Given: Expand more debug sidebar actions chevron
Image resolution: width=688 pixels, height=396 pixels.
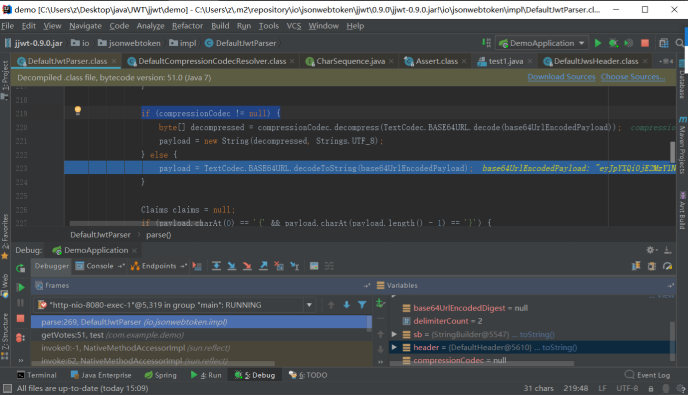Looking at the screenshot, I should [20, 360].
